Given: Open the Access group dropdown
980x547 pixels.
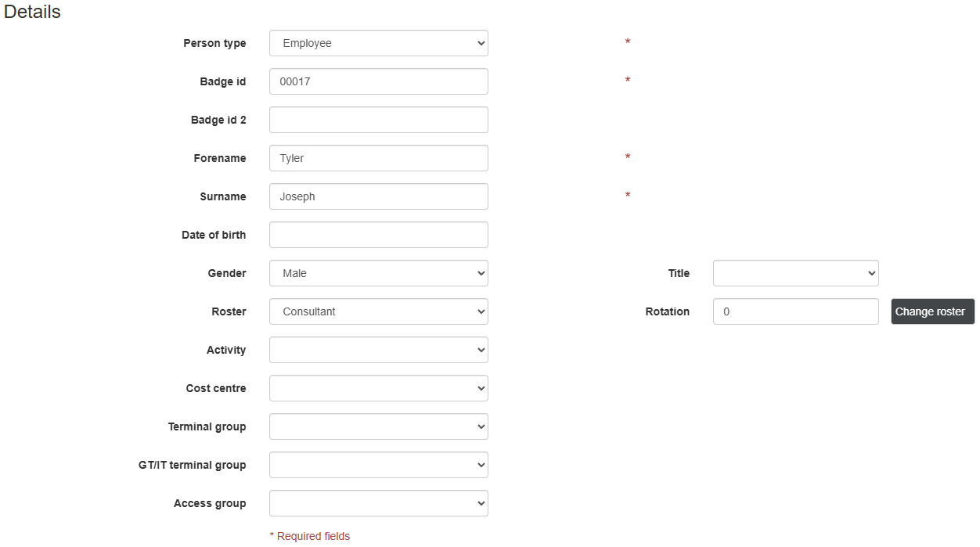Looking at the screenshot, I should pos(378,503).
